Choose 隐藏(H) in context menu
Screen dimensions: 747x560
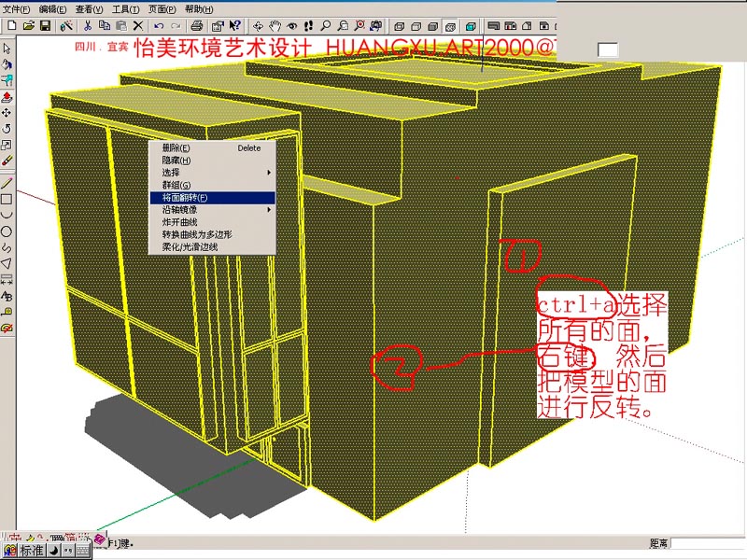pos(213,161)
